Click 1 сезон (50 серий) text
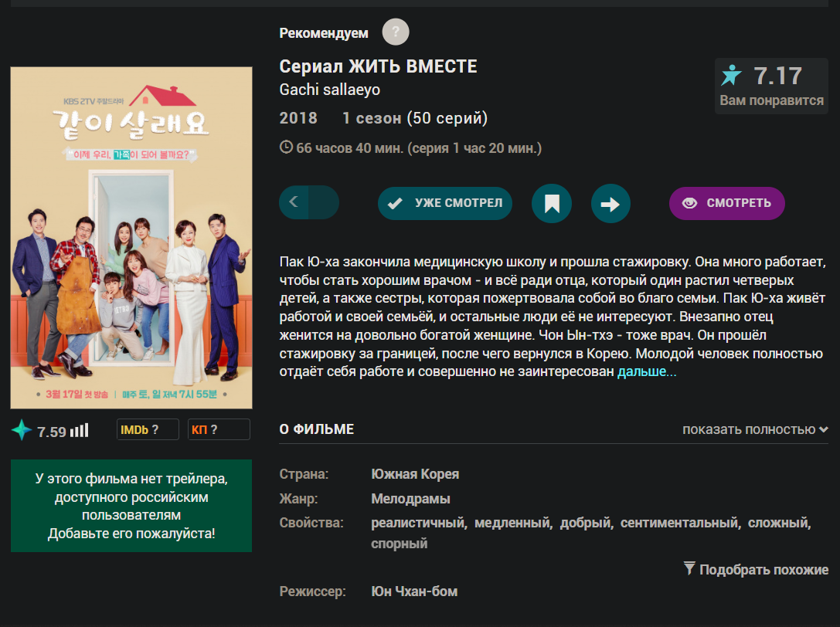The width and height of the screenshot is (840, 627). [x=415, y=118]
